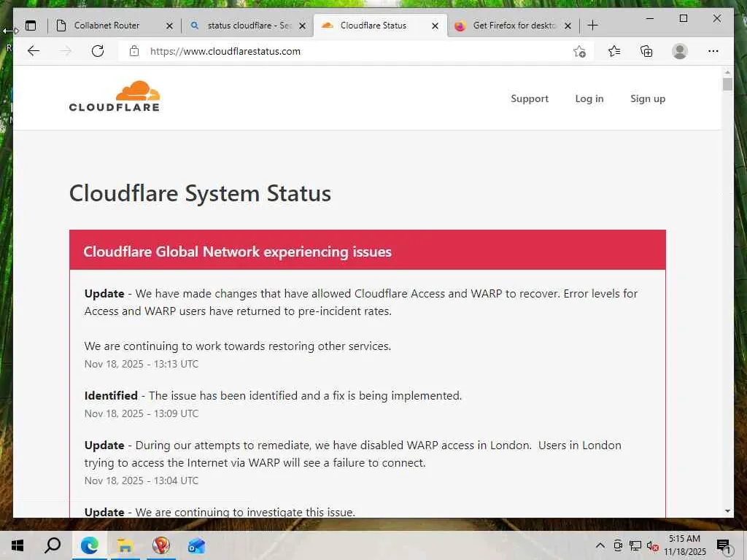Image resolution: width=747 pixels, height=560 pixels.
Task: Click the Cloudflare System Status heading
Action: tap(200, 193)
